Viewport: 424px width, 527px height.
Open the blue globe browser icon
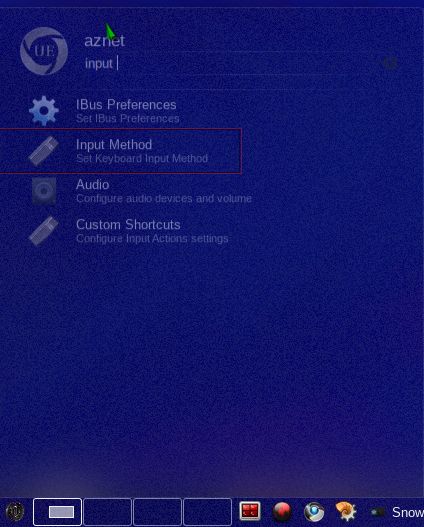[x=314, y=512]
